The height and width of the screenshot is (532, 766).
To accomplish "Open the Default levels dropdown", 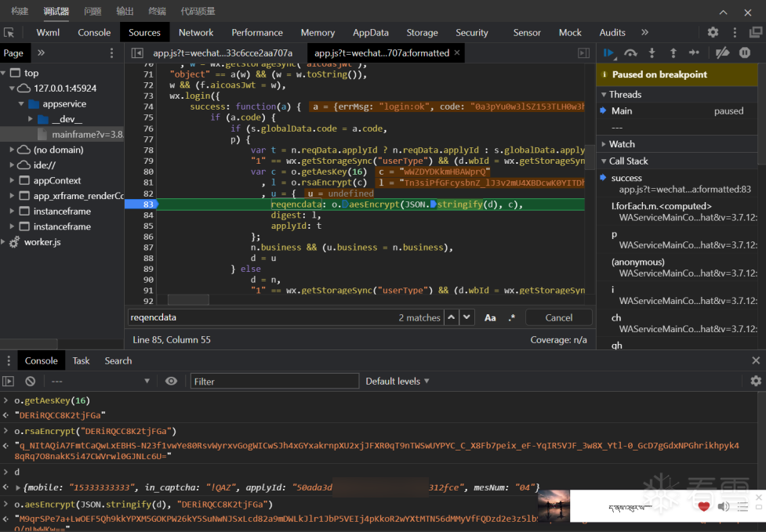I will [398, 381].
